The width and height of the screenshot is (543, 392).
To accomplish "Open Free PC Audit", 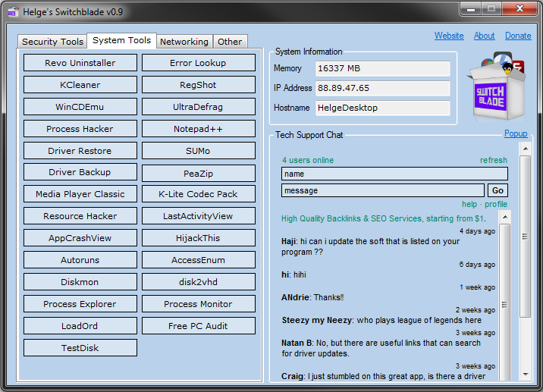I will pos(198,326).
